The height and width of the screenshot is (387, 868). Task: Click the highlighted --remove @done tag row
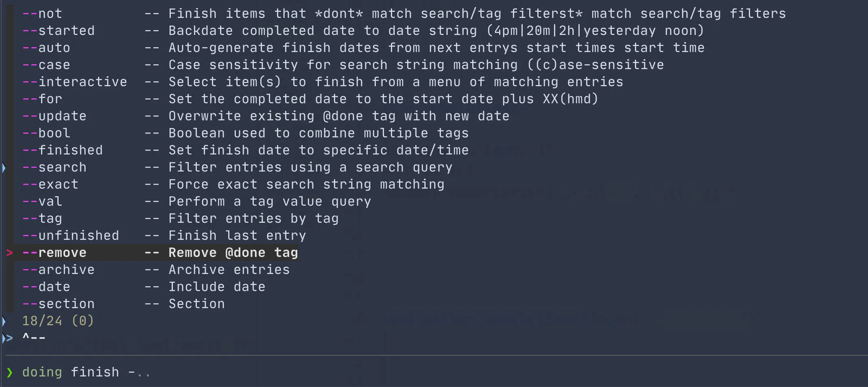[x=160, y=253]
